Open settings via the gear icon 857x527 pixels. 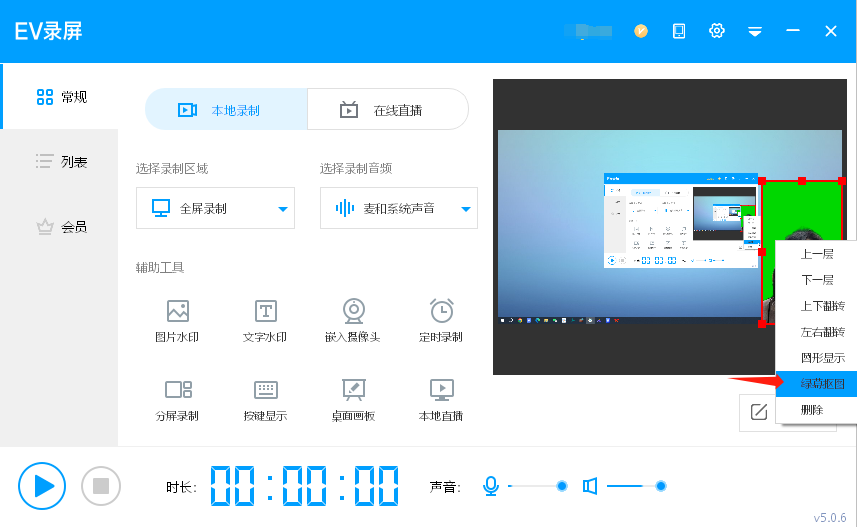(x=717, y=31)
